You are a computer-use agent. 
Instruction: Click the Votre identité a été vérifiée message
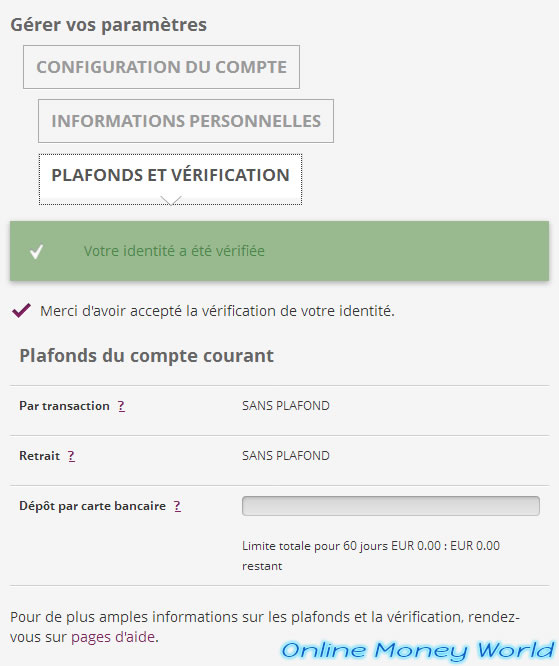tap(174, 251)
